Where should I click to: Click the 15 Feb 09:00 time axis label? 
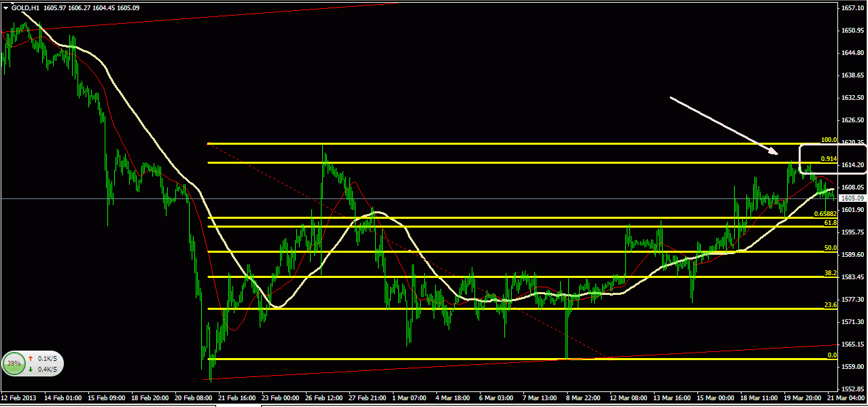[x=106, y=397]
